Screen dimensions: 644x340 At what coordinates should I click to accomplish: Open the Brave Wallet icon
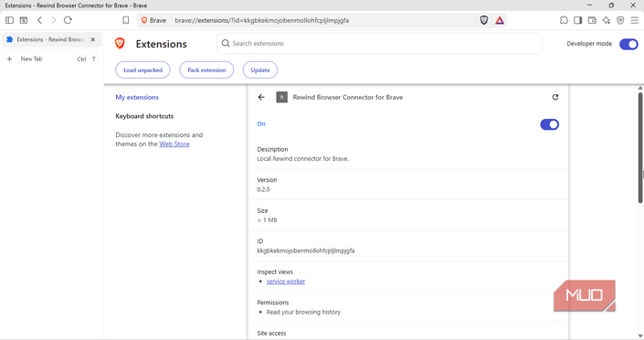pos(592,20)
